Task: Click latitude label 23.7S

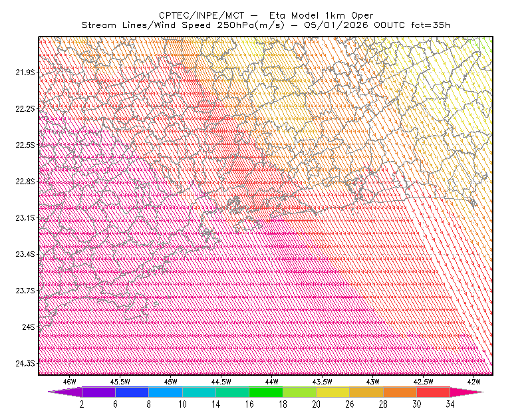Action: 25,291
